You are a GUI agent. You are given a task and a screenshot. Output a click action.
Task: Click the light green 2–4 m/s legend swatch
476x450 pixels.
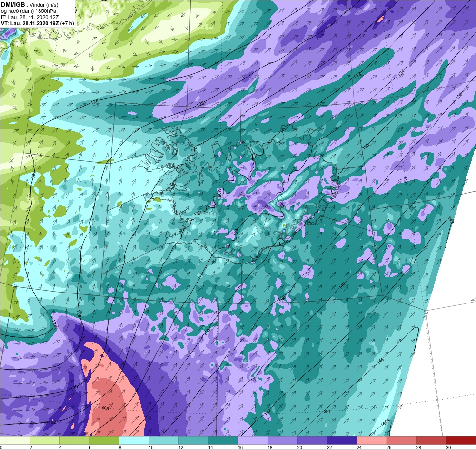coord(45,440)
